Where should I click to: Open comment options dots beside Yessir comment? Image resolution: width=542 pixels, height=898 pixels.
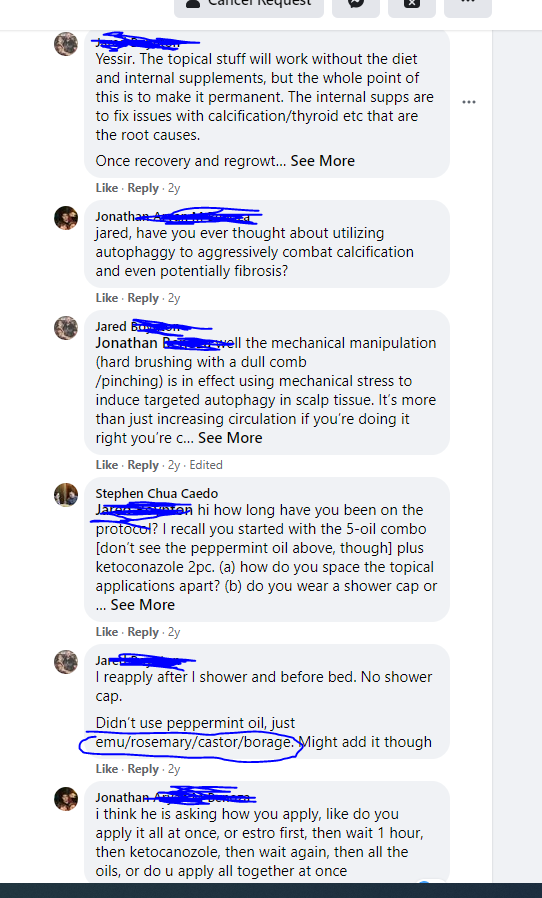[x=469, y=102]
